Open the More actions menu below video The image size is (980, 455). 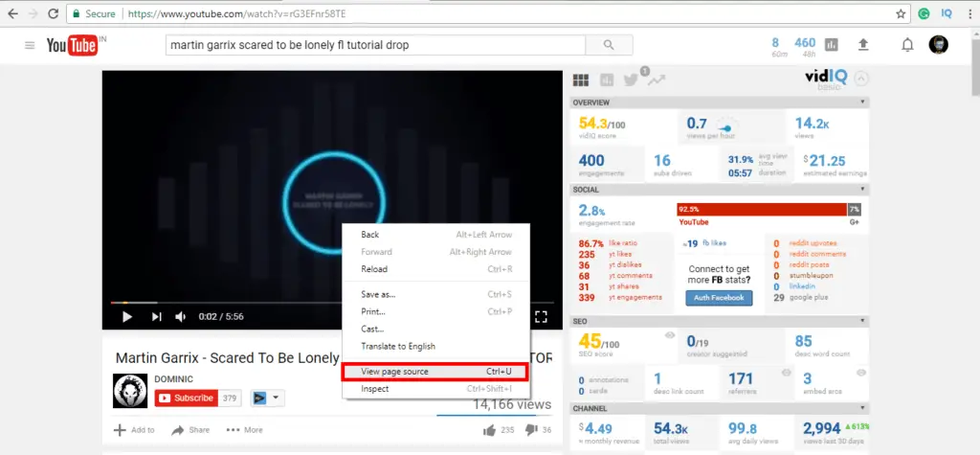(x=244, y=430)
